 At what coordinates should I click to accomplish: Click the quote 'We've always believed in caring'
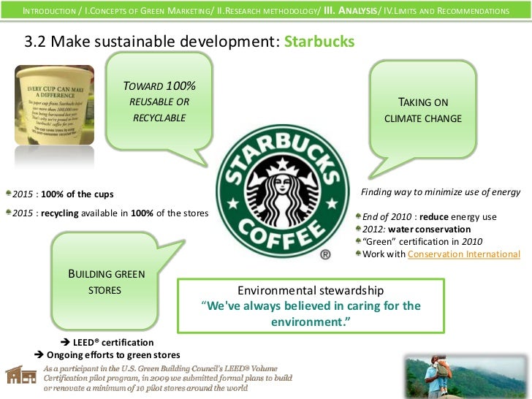[x=311, y=313]
